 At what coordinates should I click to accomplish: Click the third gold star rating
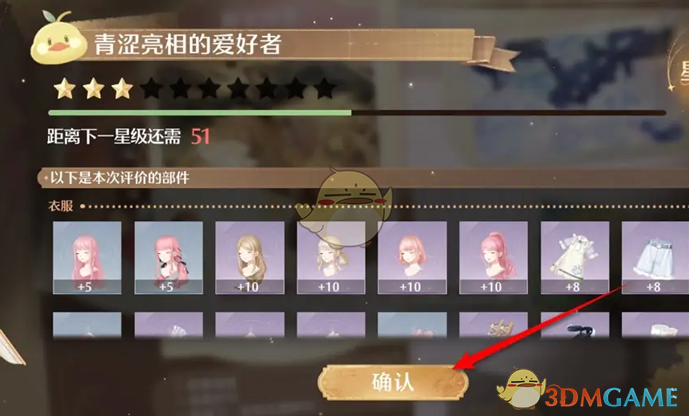click(122, 88)
